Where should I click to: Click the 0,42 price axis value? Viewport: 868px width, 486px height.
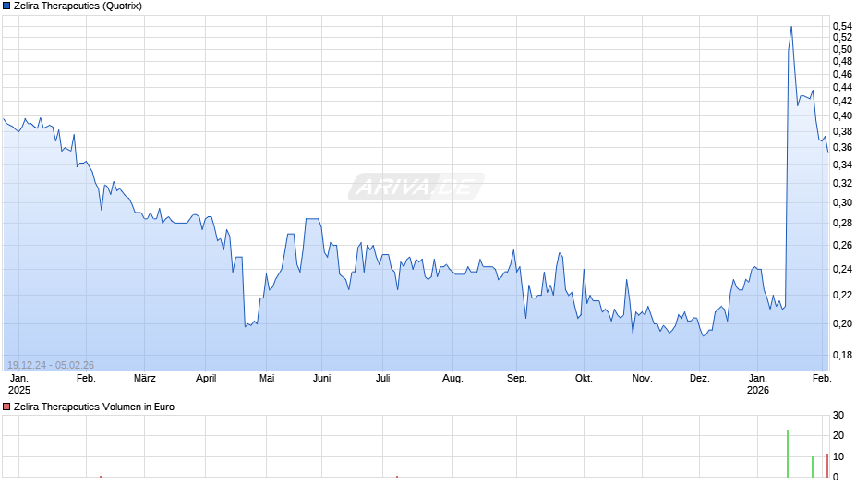pos(842,101)
